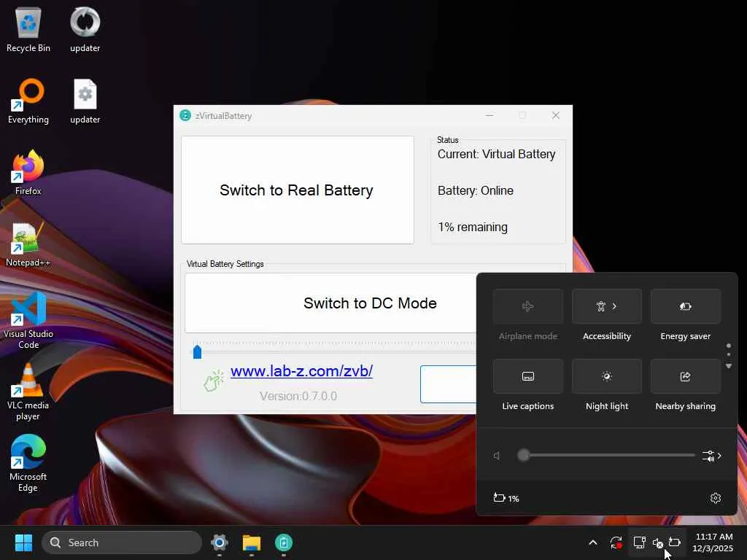Open Notepad++ desktop shortcut
This screenshot has height=560, width=747.
[x=28, y=244]
